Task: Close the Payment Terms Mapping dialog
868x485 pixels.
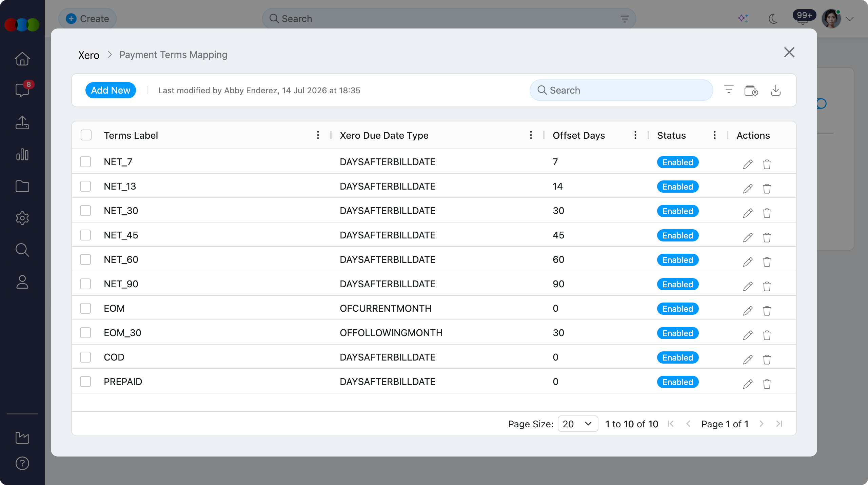Action: point(789,52)
